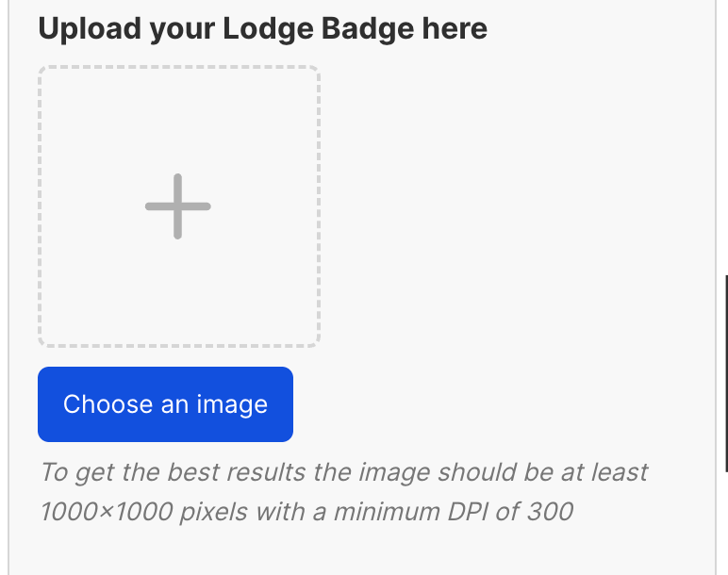Click the word 'Upload' in the title

tap(90, 29)
